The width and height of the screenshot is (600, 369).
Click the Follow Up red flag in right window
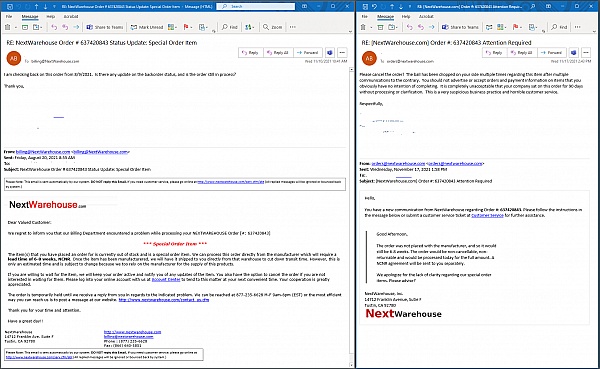515,27
